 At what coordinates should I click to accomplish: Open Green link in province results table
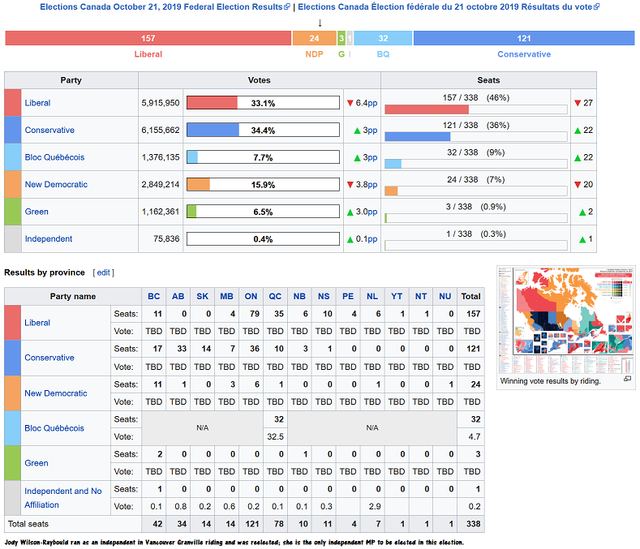coord(36,463)
